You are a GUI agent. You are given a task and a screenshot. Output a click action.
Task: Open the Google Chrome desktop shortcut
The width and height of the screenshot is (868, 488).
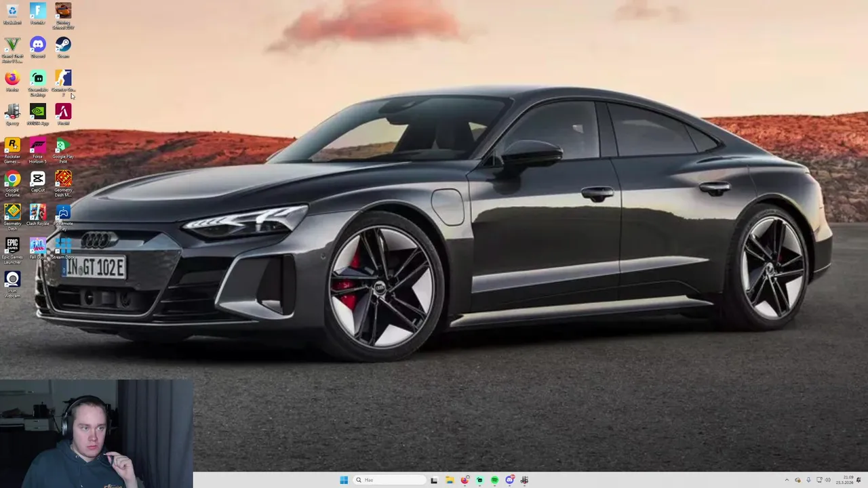pos(12,184)
